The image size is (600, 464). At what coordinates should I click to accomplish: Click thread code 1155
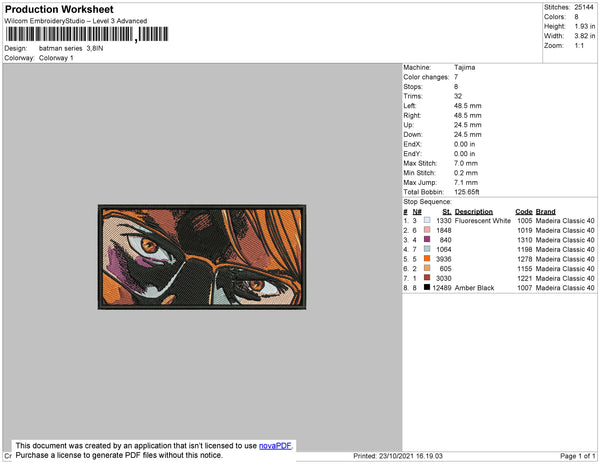tap(525, 269)
